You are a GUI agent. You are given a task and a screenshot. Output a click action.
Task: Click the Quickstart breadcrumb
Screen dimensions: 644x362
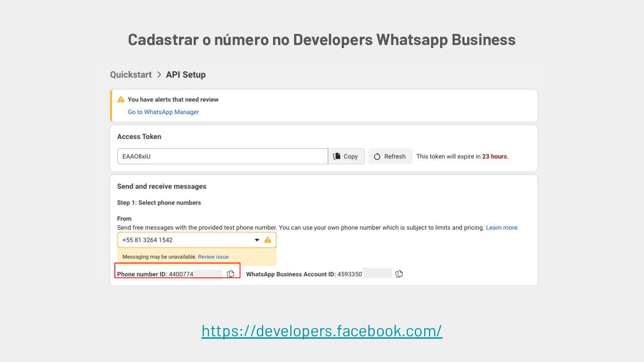click(131, 75)
